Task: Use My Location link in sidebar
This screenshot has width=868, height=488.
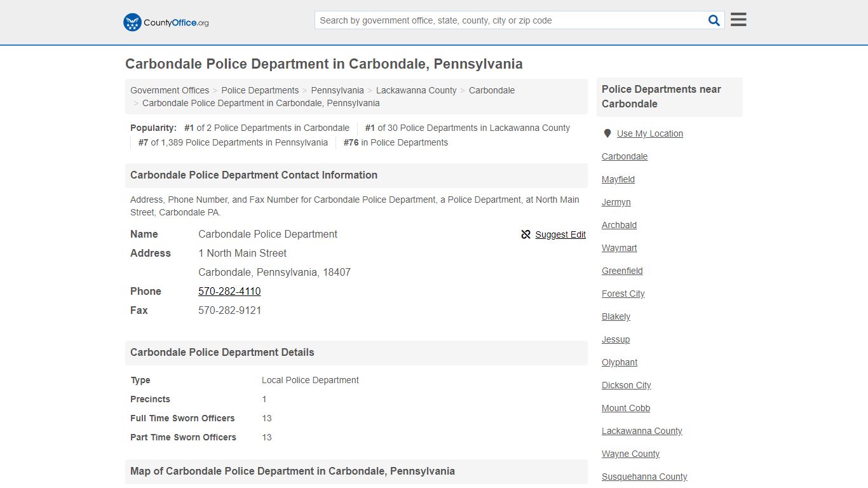Action: pos(650,133)
